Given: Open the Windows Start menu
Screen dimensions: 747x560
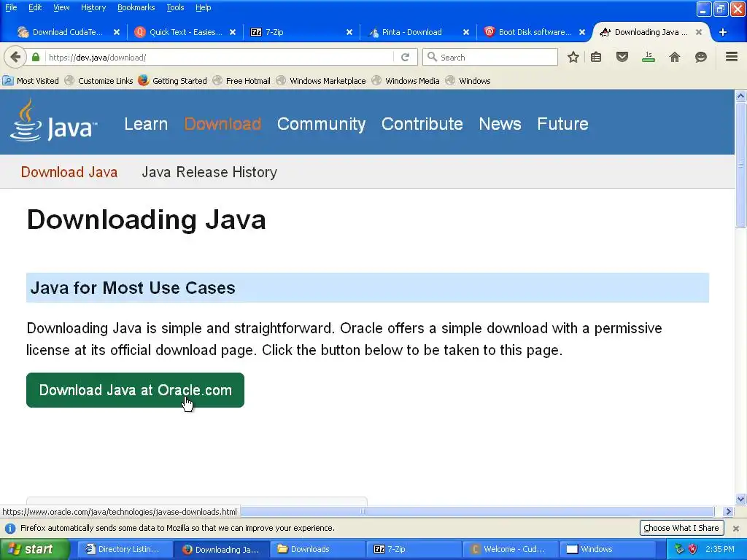Looking at the screenshot, I should (35, 550).
